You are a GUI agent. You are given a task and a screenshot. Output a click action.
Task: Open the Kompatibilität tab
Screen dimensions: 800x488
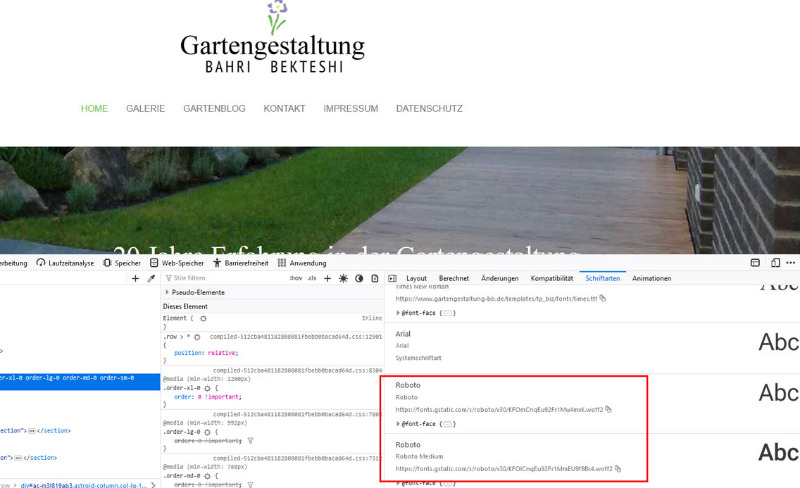pos(552,278)
